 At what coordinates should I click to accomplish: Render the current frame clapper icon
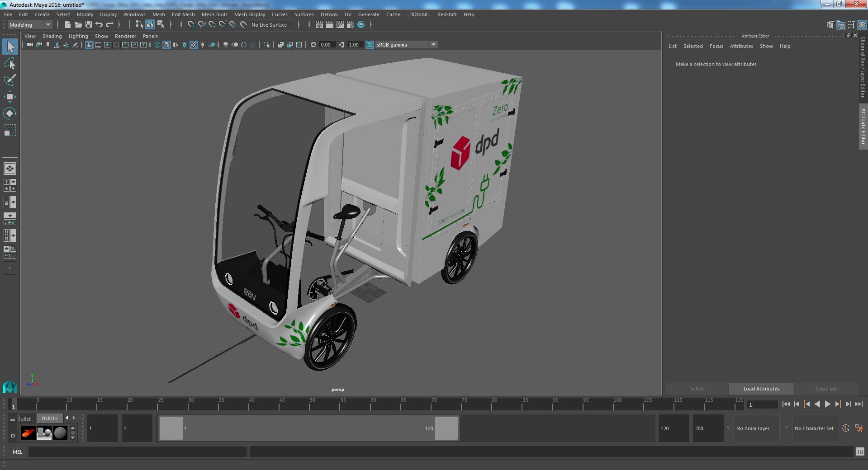pyautogui.click(x=330, y=25)
